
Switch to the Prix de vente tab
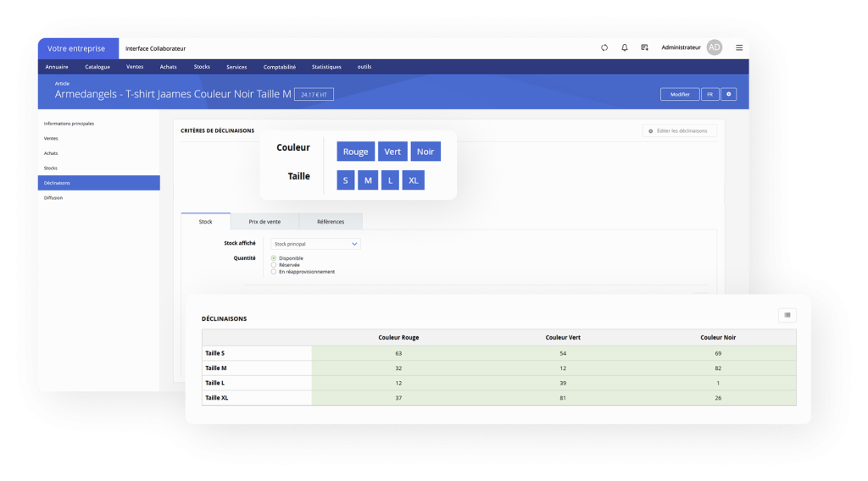[264, 222]
